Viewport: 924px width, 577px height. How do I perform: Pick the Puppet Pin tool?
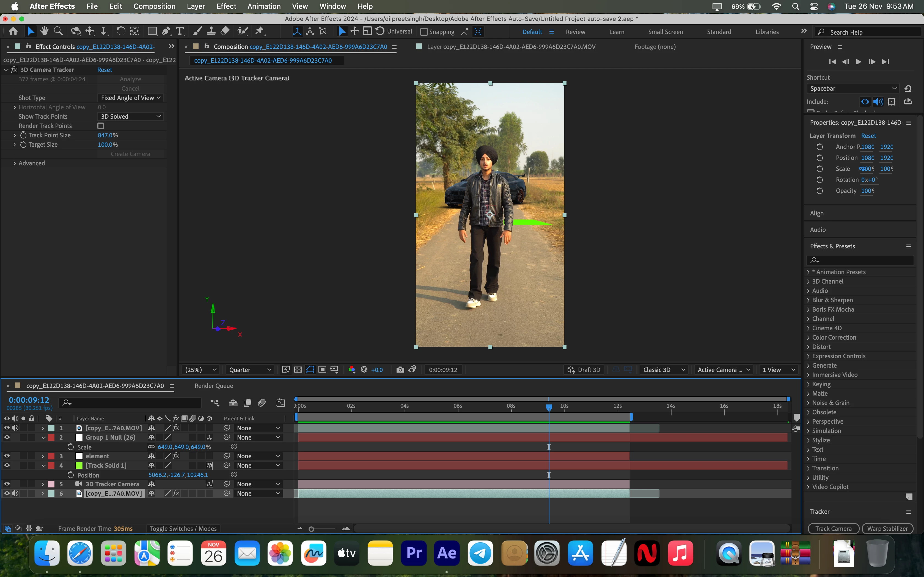[260, 31]
